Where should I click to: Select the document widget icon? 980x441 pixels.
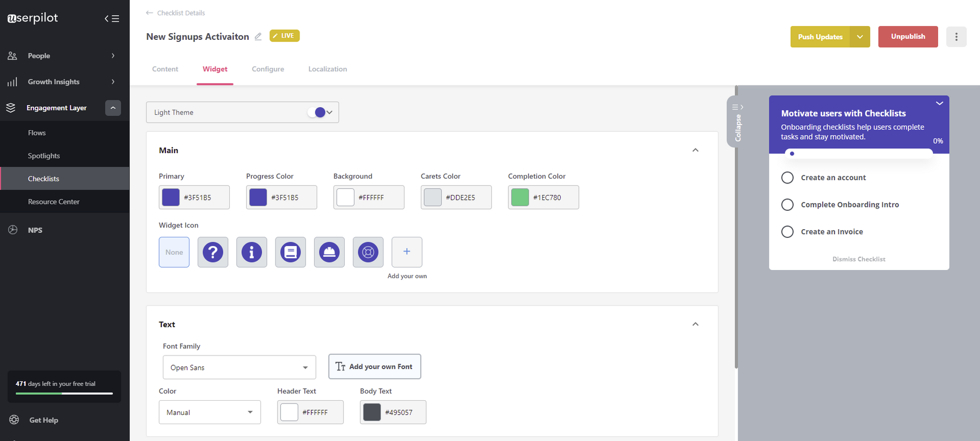click(x=290, y=252)
